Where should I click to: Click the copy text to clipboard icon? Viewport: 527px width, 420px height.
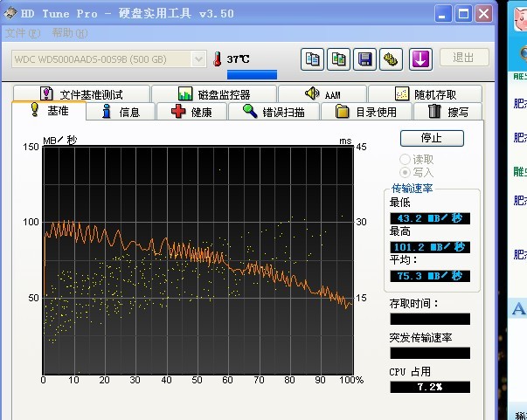click(x=312, y=59)
